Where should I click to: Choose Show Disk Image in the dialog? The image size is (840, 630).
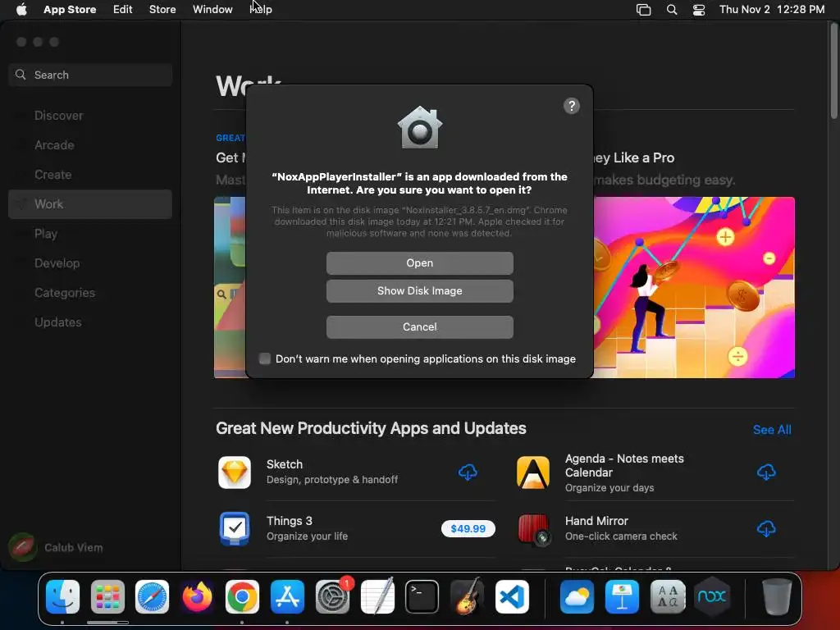pos(419,291)
